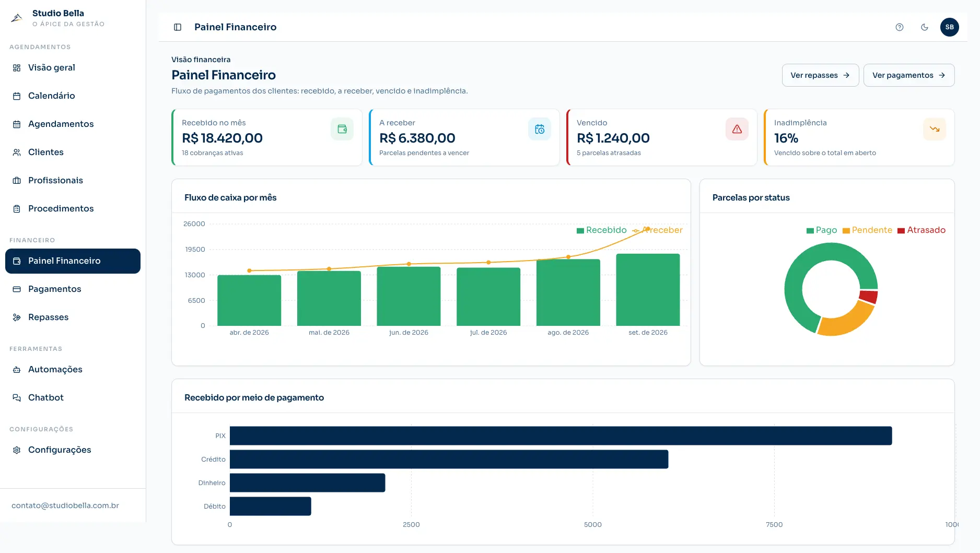Click the PIX payment bar
This screenshot has height=553, width=980.
point(561,436)
